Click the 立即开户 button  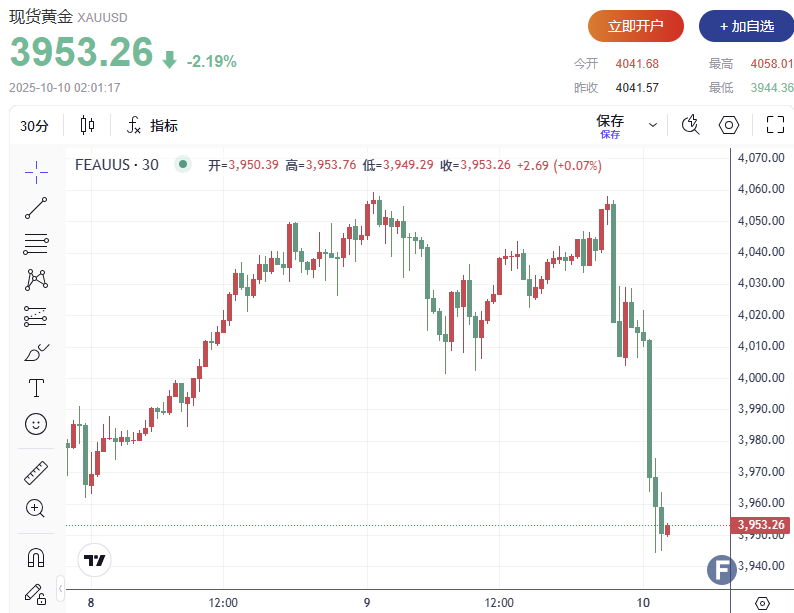(x=635, y=26)
